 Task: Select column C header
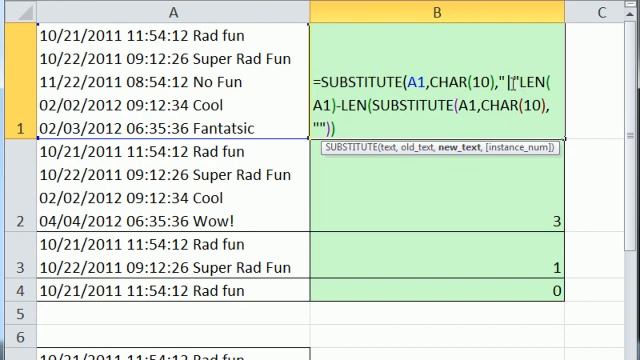pos(601,13)
